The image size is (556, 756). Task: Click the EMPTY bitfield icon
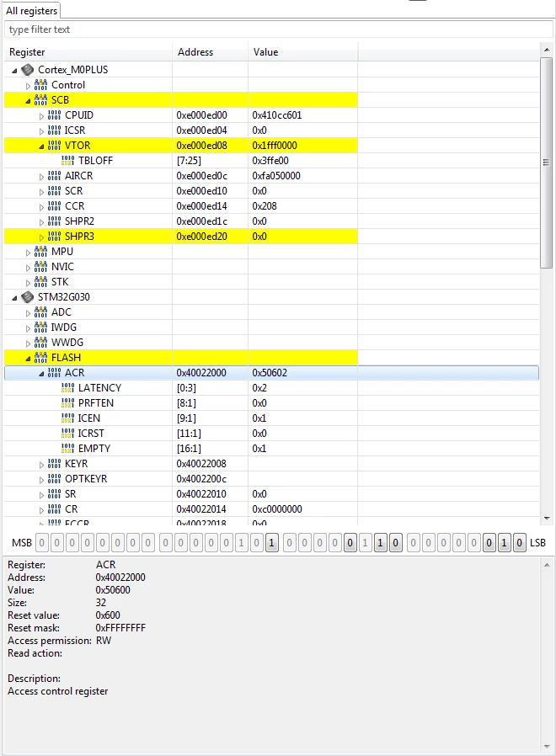68,449
